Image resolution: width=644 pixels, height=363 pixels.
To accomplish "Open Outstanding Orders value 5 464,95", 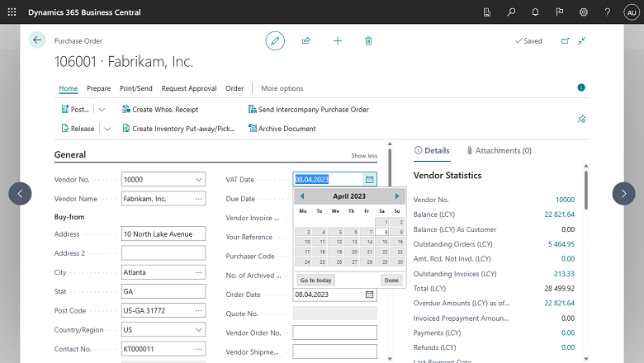I will tap(561, 244).
